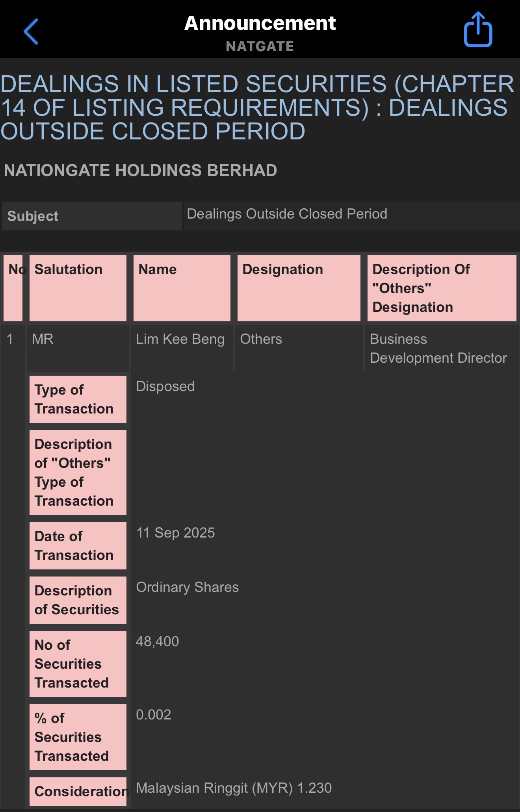
Task: Tap the Ordinary Shares value
Action: click(187, 587)
